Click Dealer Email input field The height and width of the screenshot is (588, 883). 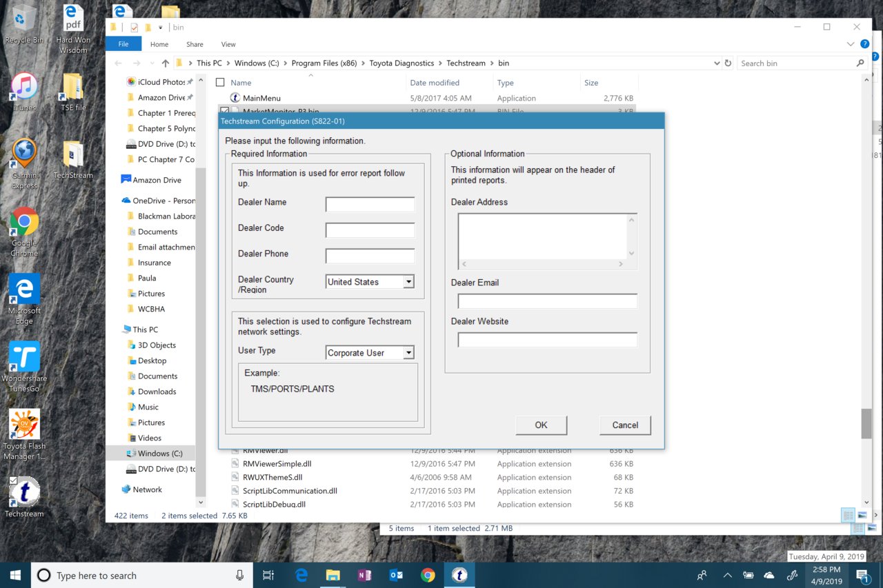pos(547,301)
